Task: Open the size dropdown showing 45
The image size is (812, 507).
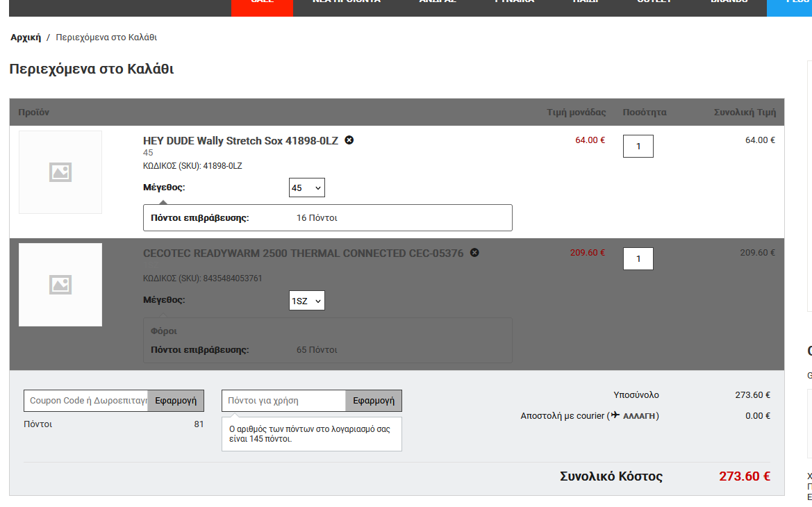Action: click(306, 188)
